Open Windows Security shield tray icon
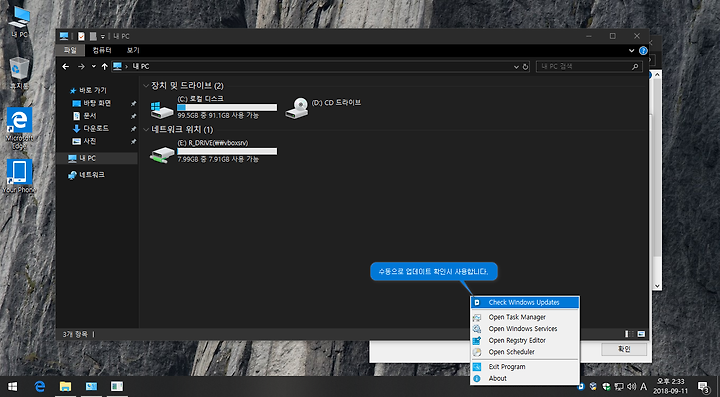Screen dimensions: 720x397 [x=606, y=386]
